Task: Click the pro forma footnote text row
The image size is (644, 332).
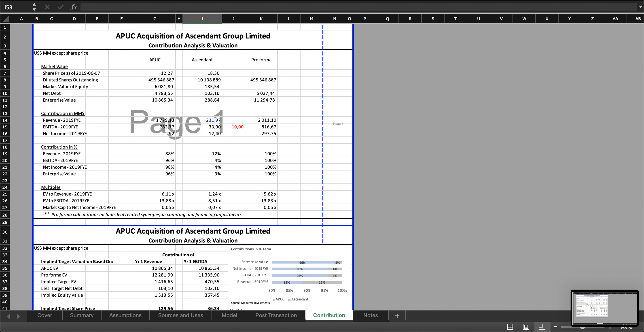Action: click(x=144, y=214)
